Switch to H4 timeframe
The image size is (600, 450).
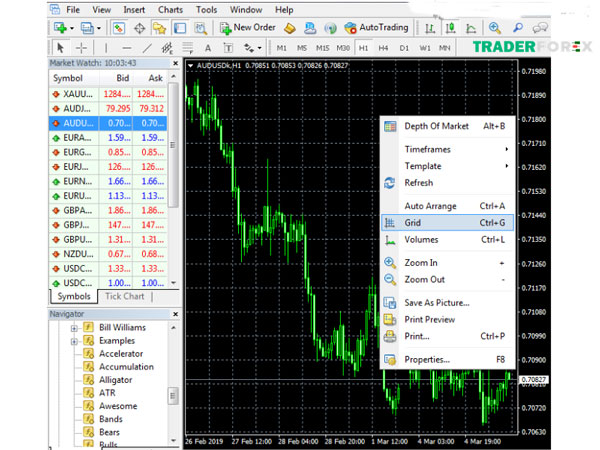[x=383, y=48]
